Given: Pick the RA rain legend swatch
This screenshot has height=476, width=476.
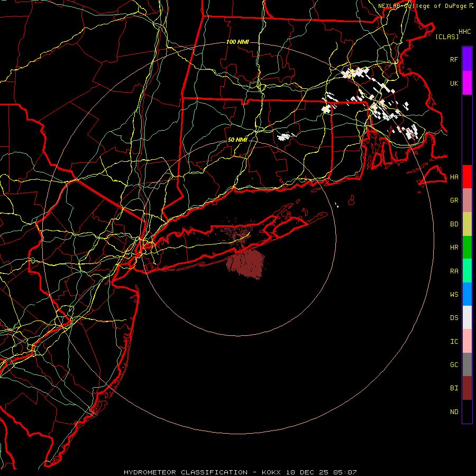Looking at the screenshot, I should [x=467, y=271].
